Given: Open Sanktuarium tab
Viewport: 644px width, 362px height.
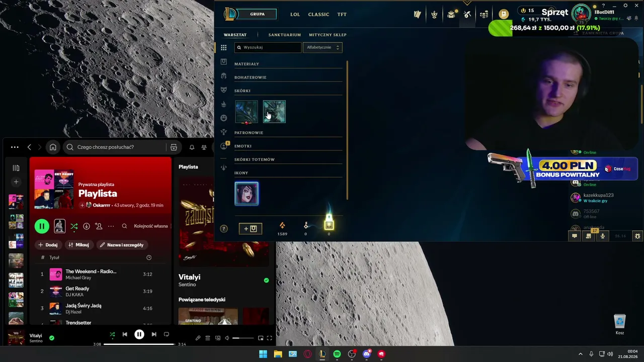Looking at the screenshot, I should point(285,35).
